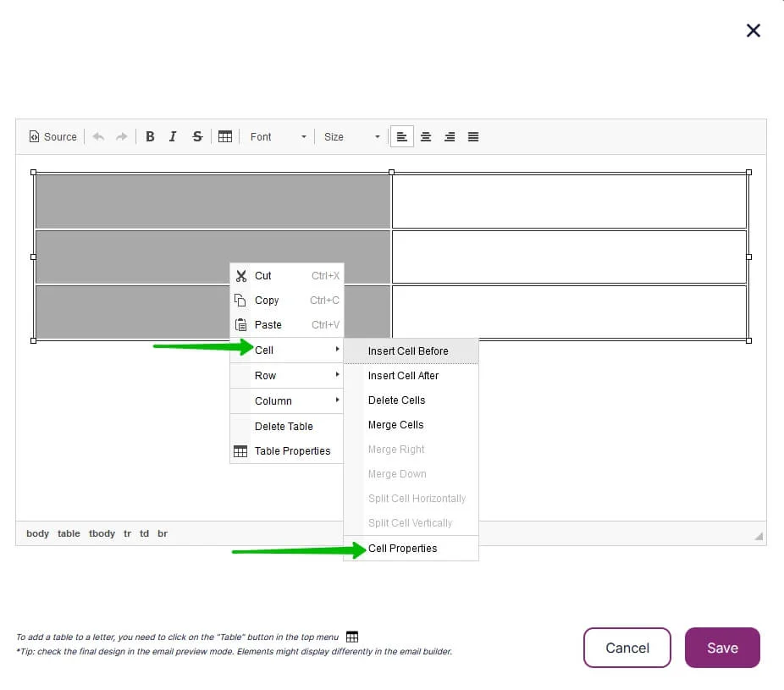Click the bottom-right table cell
This screenshot has height=690, width=784.
coord(569,312)
